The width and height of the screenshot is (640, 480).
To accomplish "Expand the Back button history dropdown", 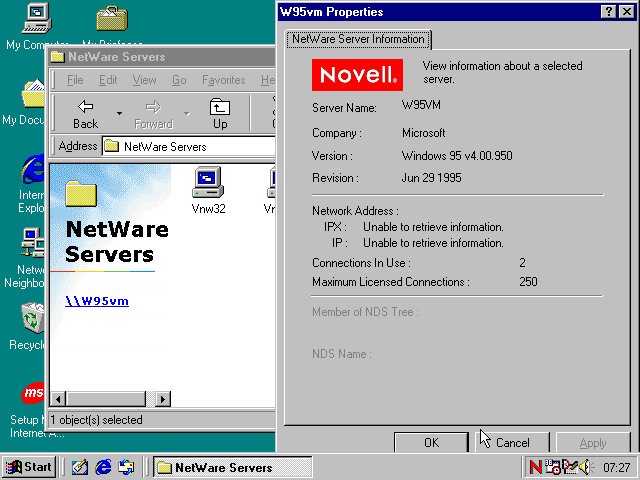I will pos(119,113).
